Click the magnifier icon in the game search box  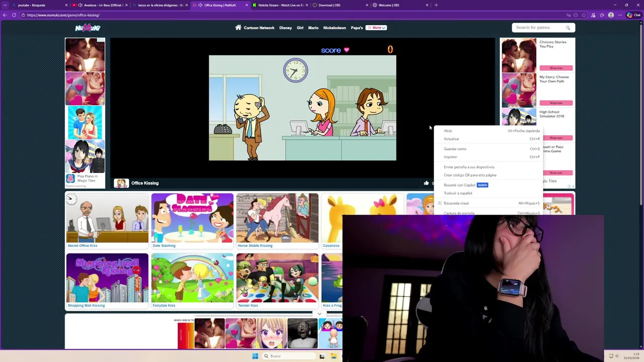click(x=568, y=28)
